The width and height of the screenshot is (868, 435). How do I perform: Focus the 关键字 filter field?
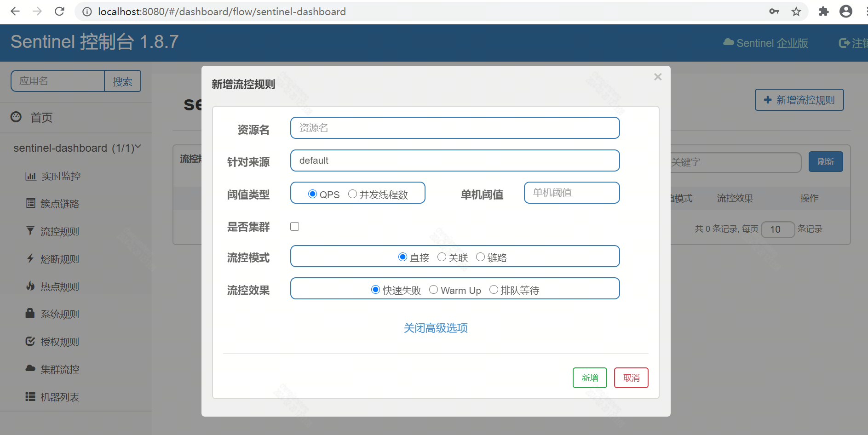tap(735, 162)
